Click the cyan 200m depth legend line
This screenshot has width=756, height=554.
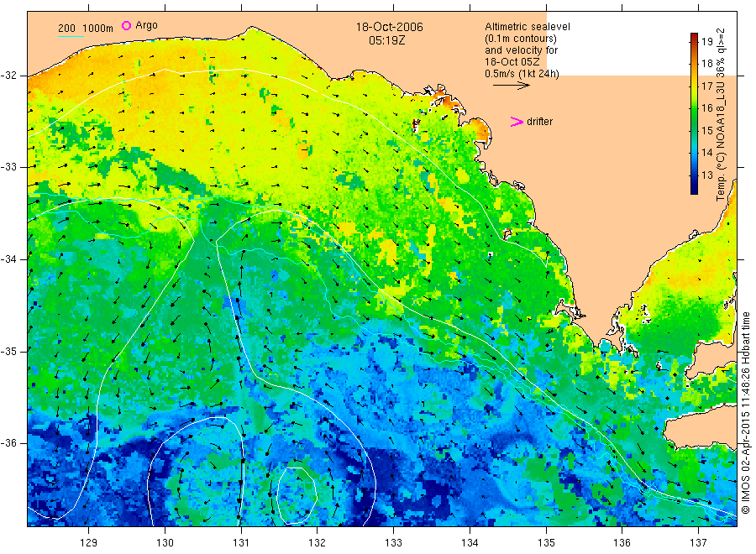point(71,35)
